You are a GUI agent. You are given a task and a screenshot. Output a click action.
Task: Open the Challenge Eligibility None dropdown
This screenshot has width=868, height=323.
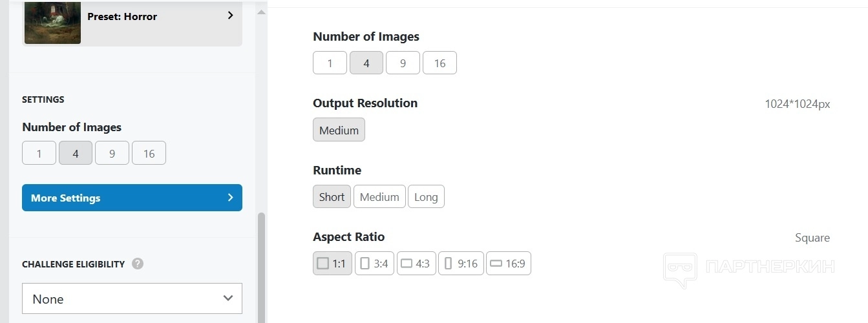pos(132,298)
